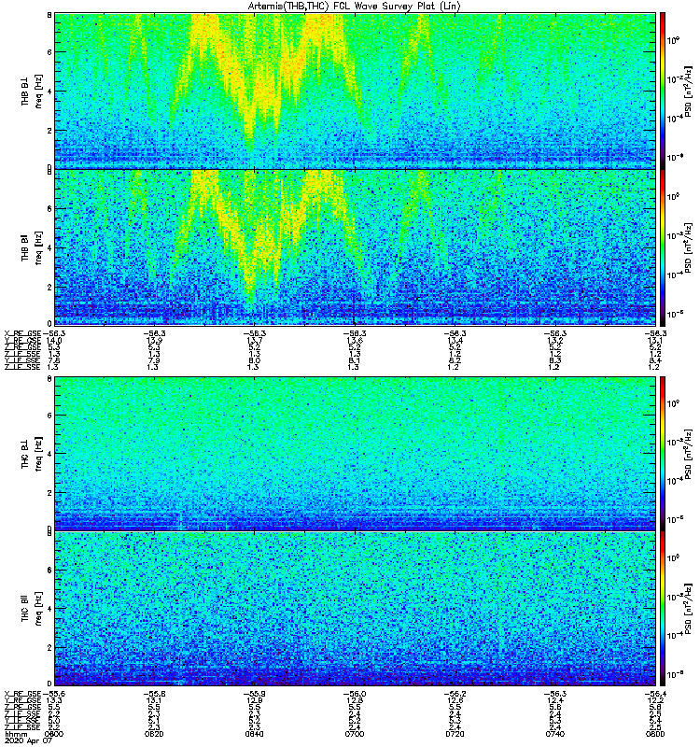This screenshot has width=700, height=747.
Task: Click the "0720" time tick label
Action: [455, 734]
